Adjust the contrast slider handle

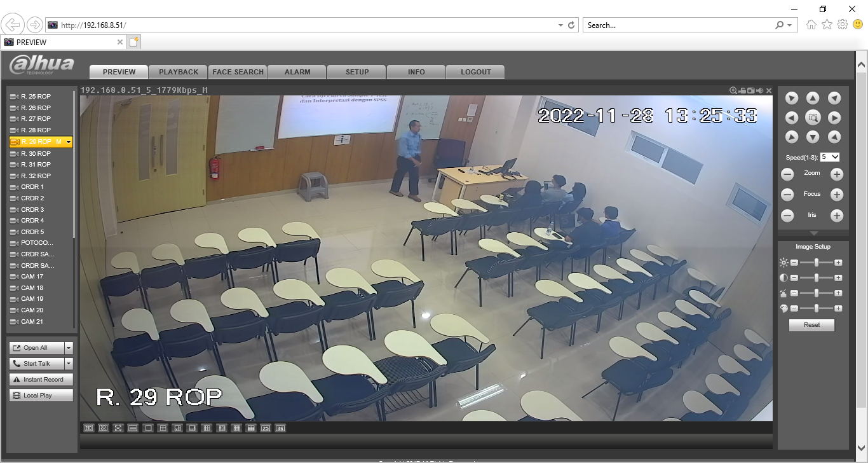[x=817, y=277]
